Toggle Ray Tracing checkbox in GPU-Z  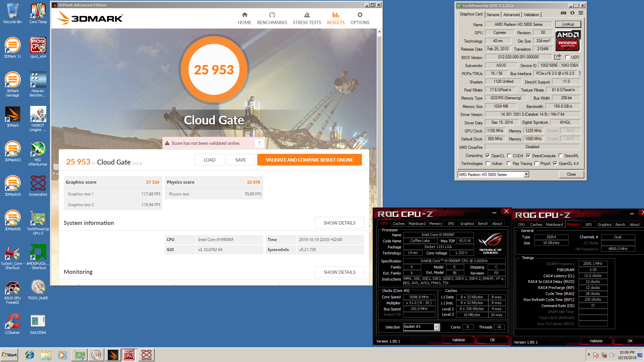509,164
